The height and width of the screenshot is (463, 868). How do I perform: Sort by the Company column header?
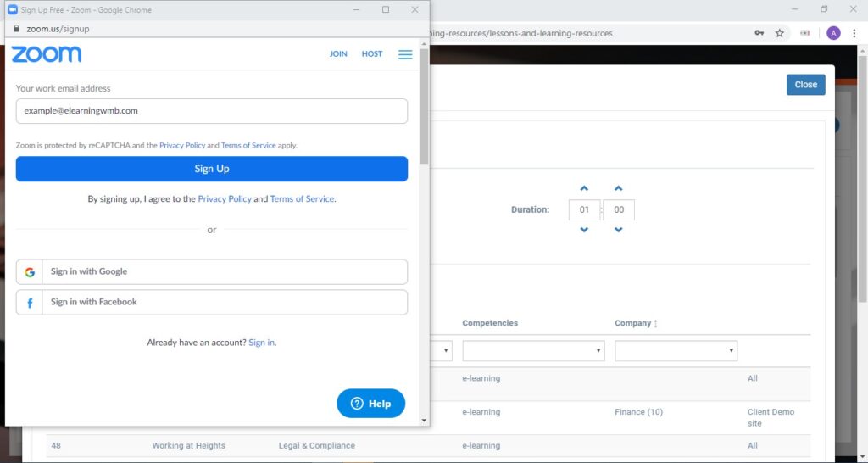[636, 323]
